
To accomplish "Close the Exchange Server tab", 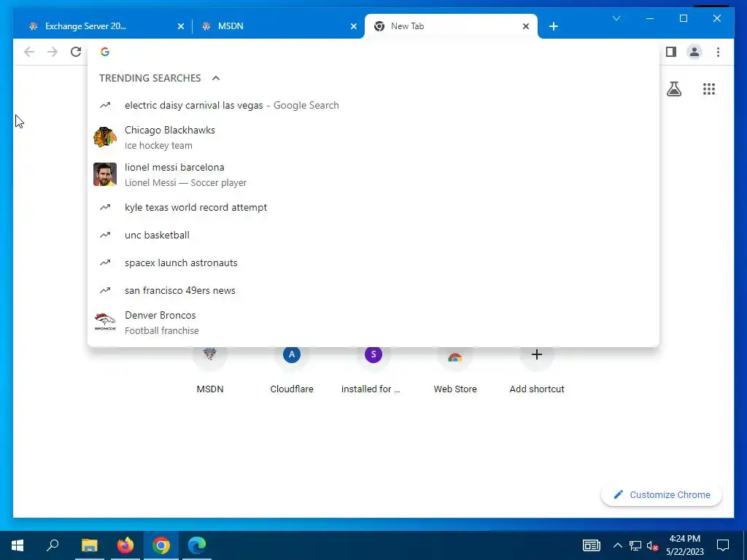I will click(181, 27).
